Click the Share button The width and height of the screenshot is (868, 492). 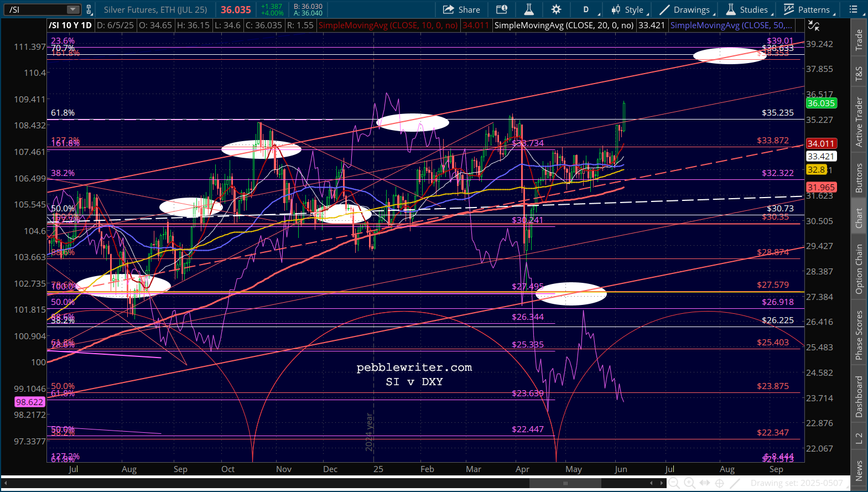pyautogui.click(x=462, y=9)
